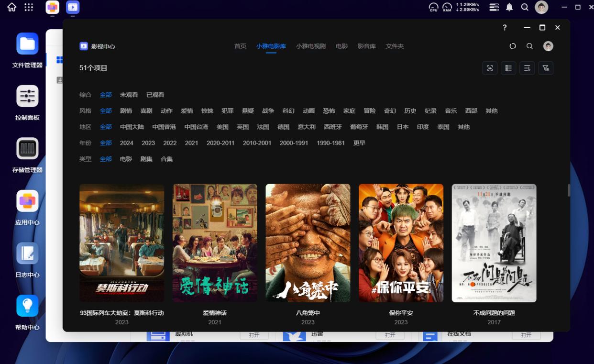The image size is (594, 364).
Task: Open the 八角笼中 movie poster
Action: click(308, 243)
